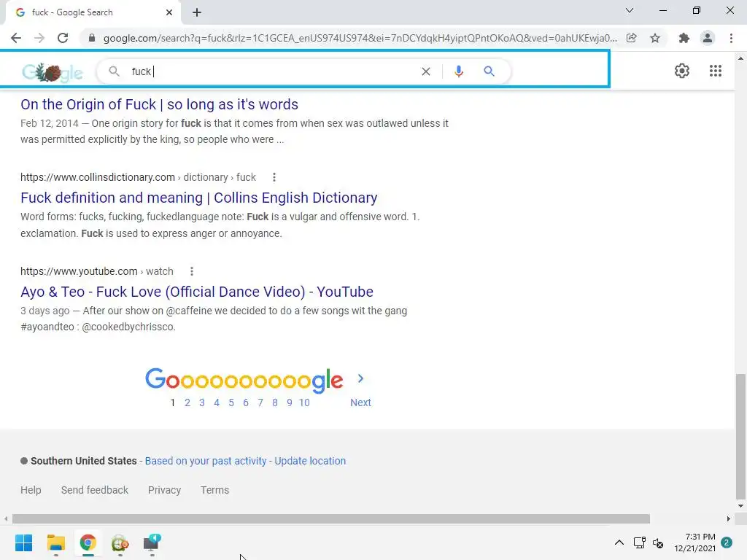Screen dimensions: 747x560
Task: Click the muted volume tray icon
Action: pos(658,542)
